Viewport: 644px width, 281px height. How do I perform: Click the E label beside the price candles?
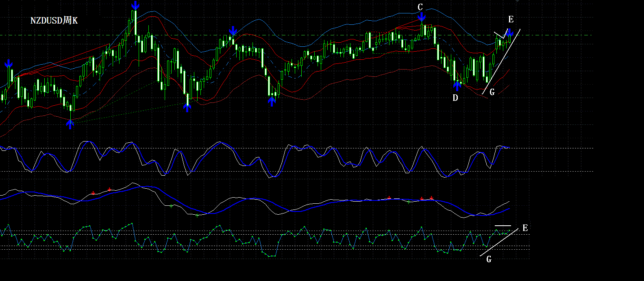coord(511,20)
